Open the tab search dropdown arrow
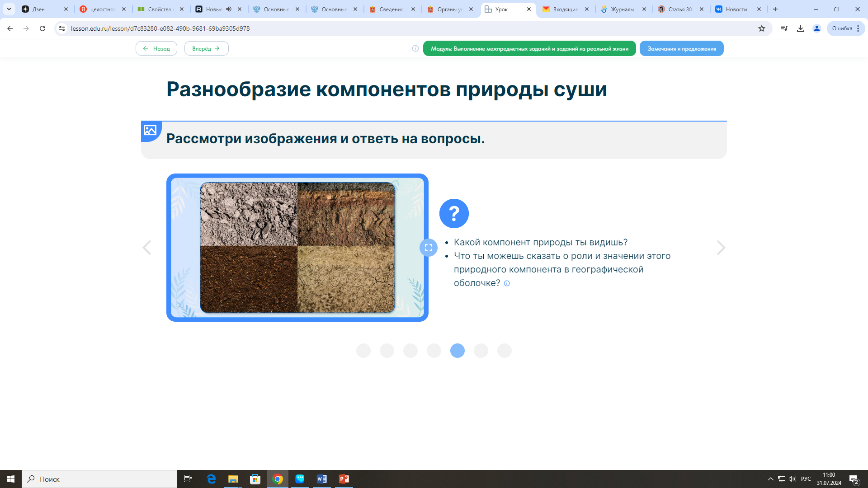This screenshot has width=868, height=488. (x=9, y=9)
